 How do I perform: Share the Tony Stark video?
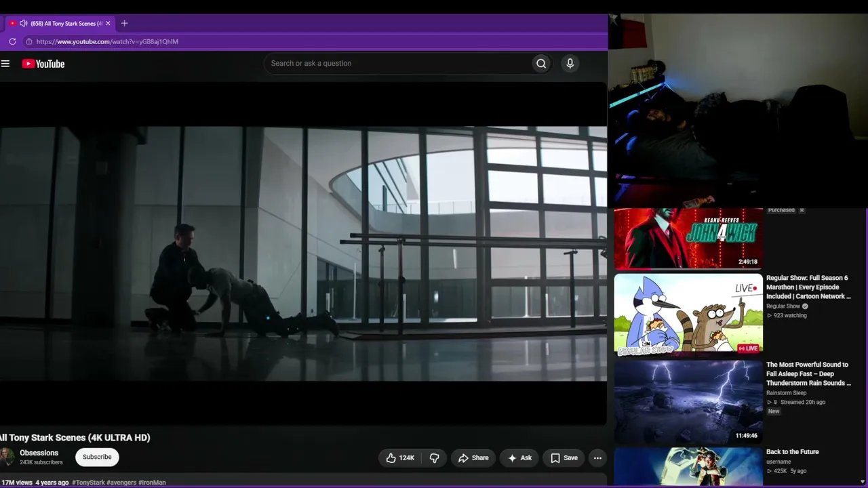click(x=473, y=458)
